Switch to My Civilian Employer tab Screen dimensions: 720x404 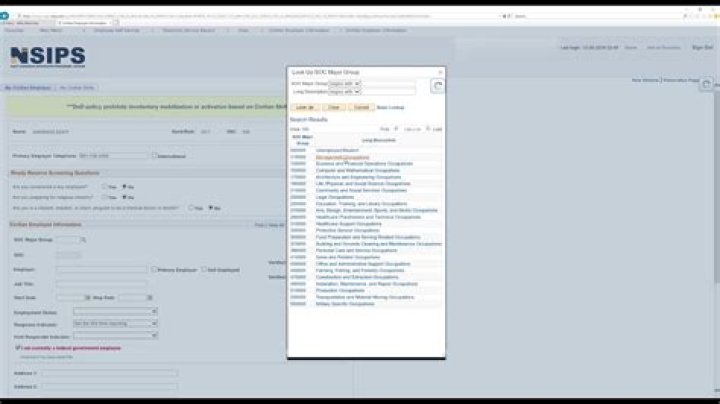[28, 88]
